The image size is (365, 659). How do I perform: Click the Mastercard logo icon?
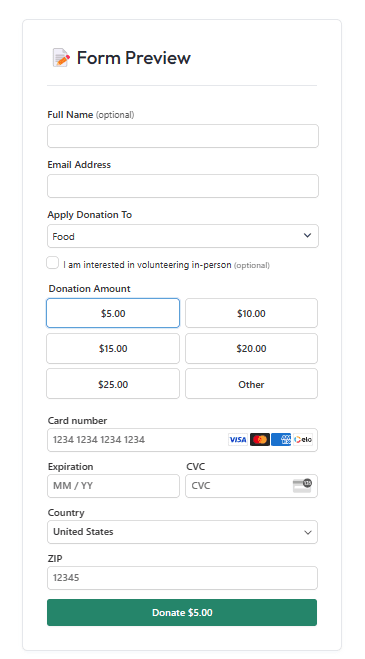(x=260, y=440)
